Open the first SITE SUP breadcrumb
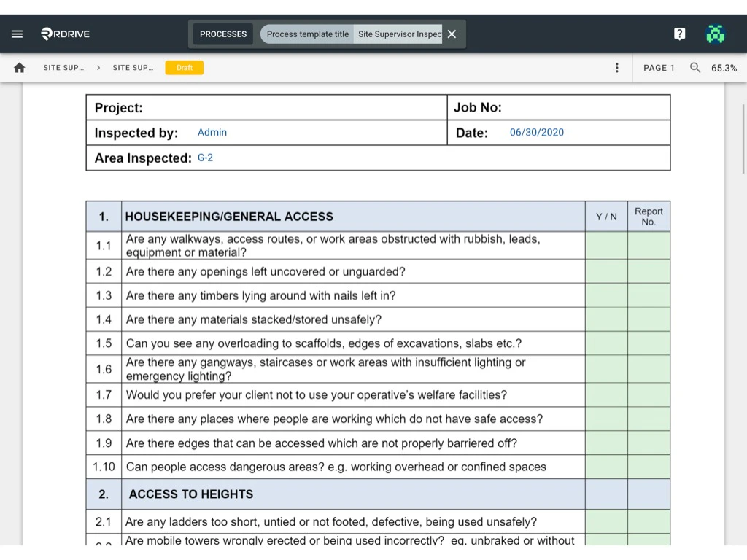 pos(63,68)
